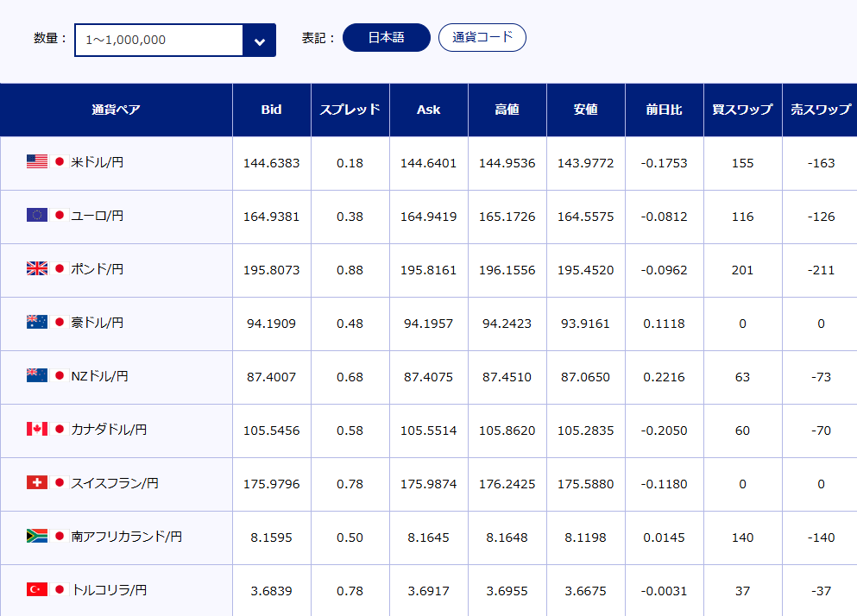Image resolution: width=857 pixels, height=616 pixels.
Task: Select the カナダドル/円 pair name
Action: point(109,431)
